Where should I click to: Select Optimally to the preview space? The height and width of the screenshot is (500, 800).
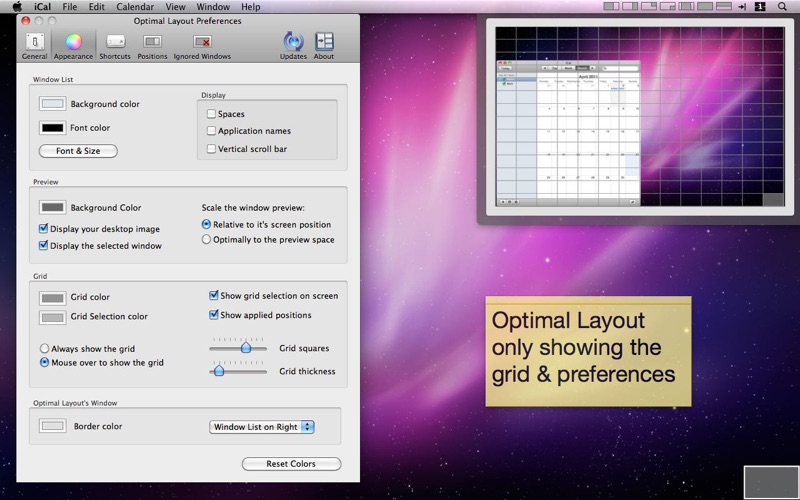206,239
